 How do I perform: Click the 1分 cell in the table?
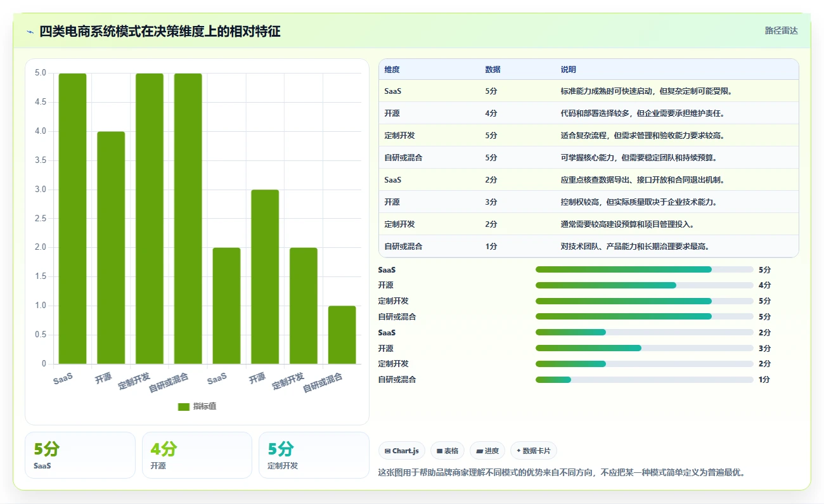tap(491, 247)
